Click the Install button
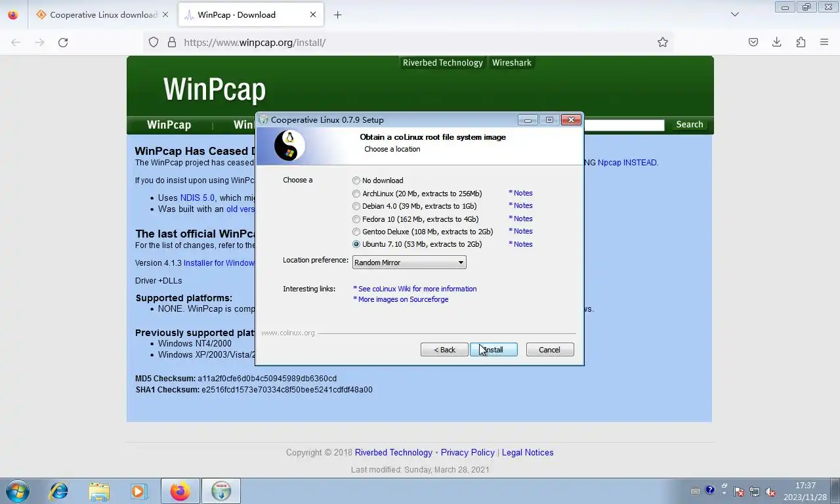The width and height of the screenshot is (840, 504). click(x=493, y=350)
